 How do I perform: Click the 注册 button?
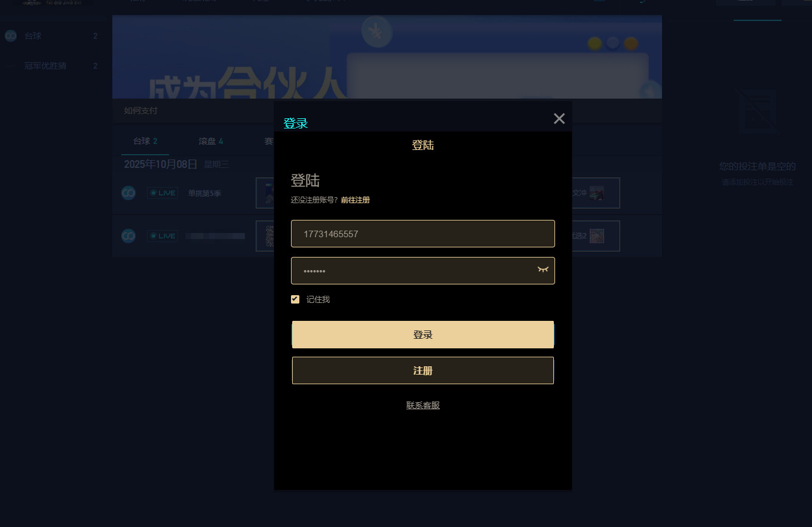(423, 370)
